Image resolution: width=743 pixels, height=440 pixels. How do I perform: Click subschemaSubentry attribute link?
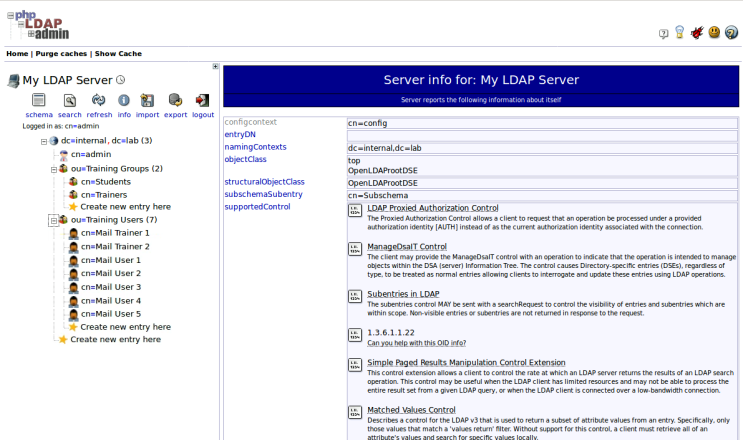tap(263, 194)
